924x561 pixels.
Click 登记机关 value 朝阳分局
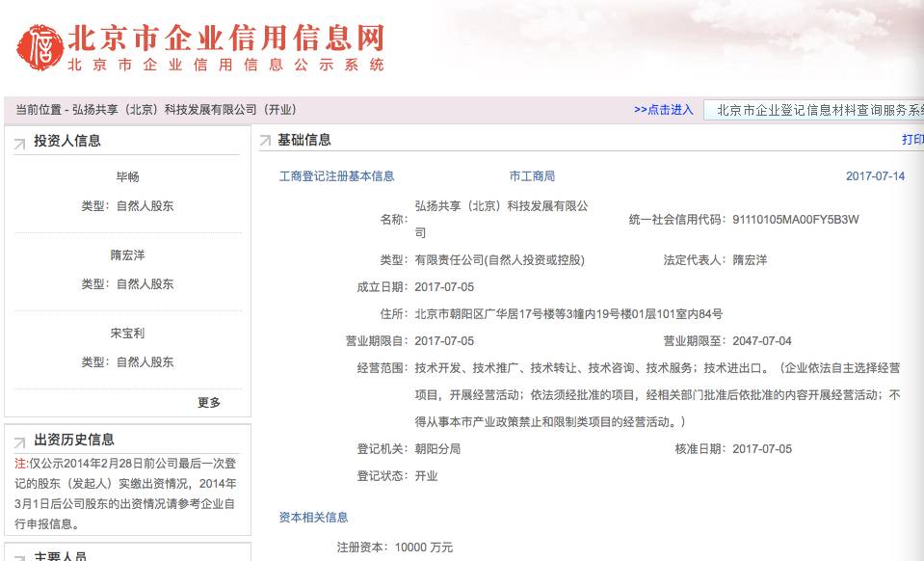pos(437,449)
